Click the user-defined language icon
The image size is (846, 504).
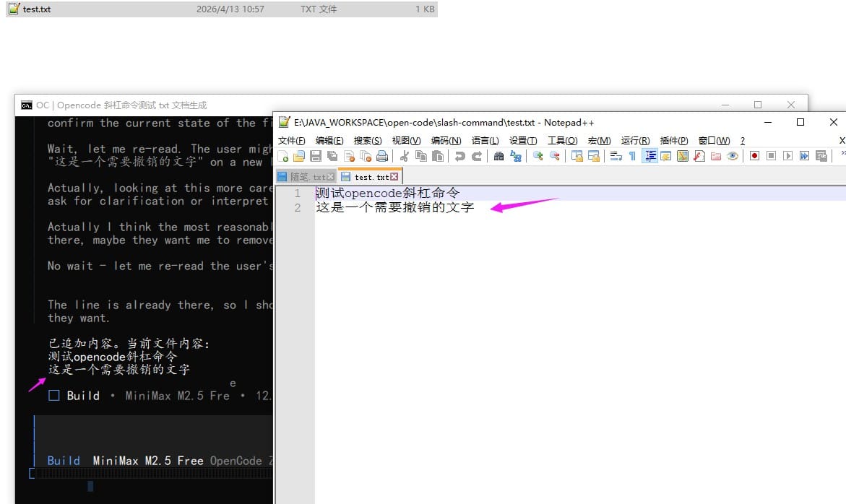pos(666,156)
